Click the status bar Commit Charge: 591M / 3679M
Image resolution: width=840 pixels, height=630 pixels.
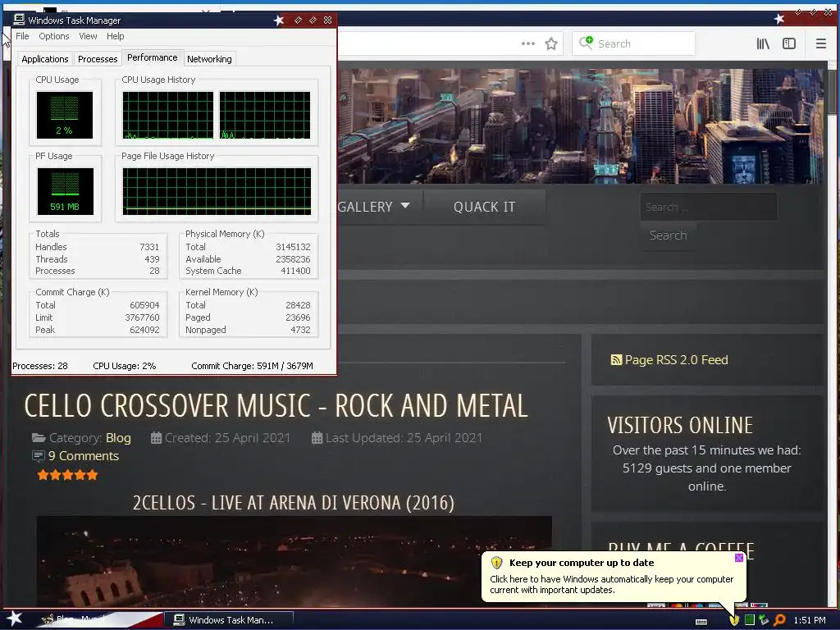pyautogui.click(x=253, y=366)
